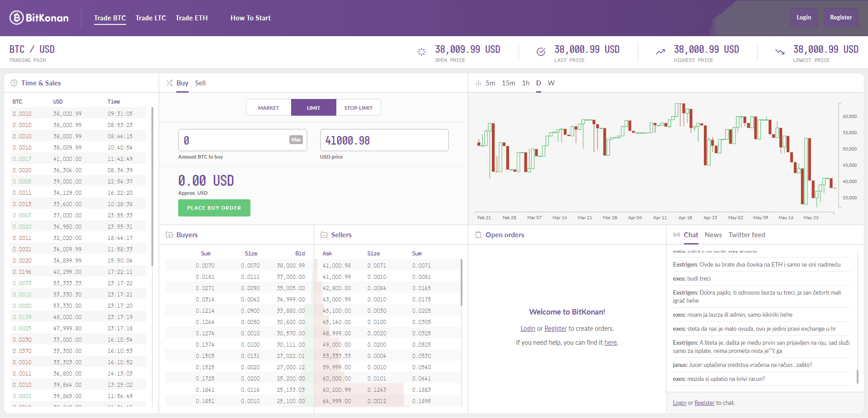The height and width of the screenshot is (418, 868).
Task: Switch to the Sell tab
Action: pyautogui.click(x=200, y=83)
